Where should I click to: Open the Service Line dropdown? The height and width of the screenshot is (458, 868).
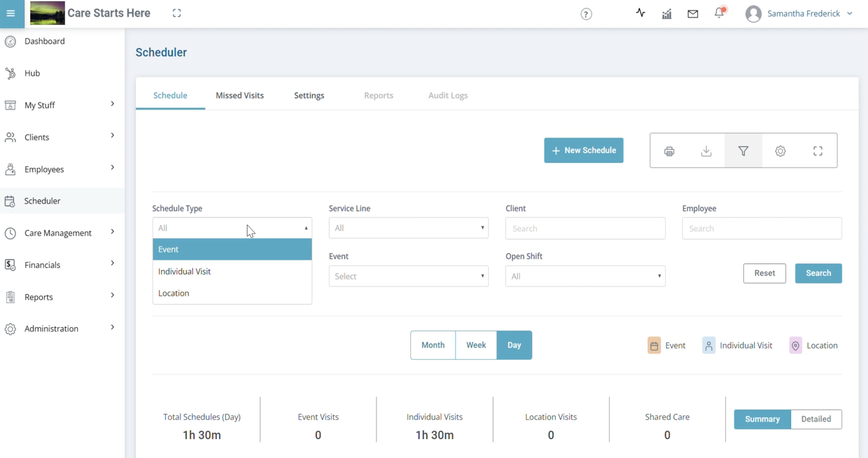pyautogui.click(x=408, y=228)
